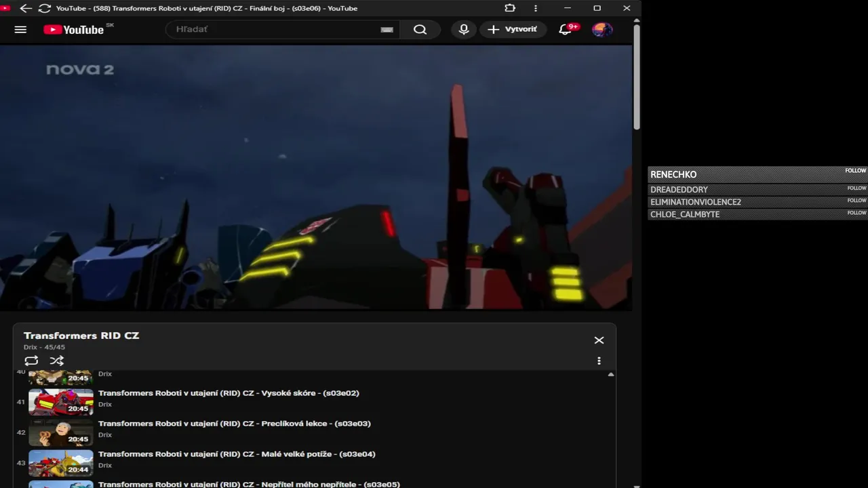
Task: Follow DREADEDDORY in the side list
Action: pyautogui.click(x=856, y=188)
